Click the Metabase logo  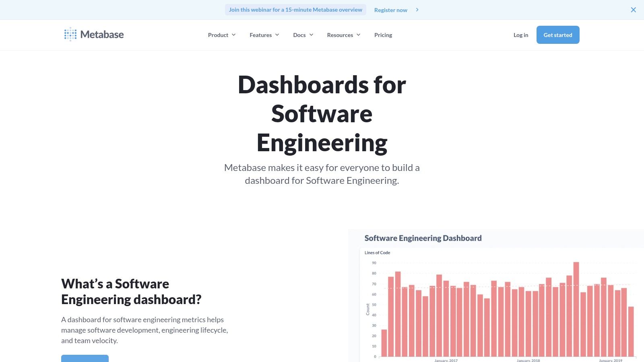[94, 35]
